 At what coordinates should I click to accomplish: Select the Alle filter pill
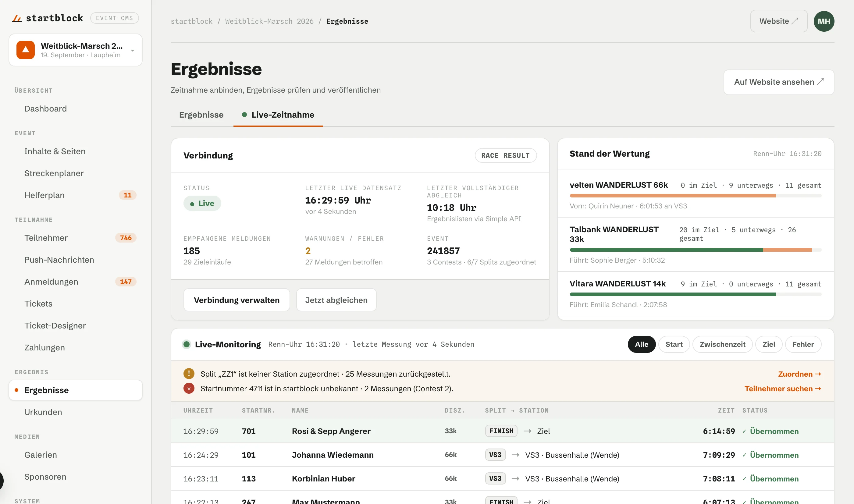(641, 344)
